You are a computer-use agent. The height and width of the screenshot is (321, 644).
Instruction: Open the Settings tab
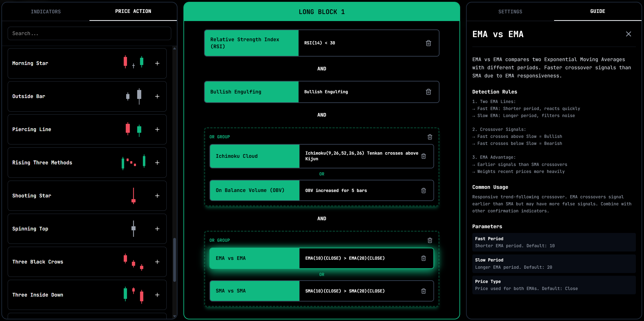click(510, 11)
